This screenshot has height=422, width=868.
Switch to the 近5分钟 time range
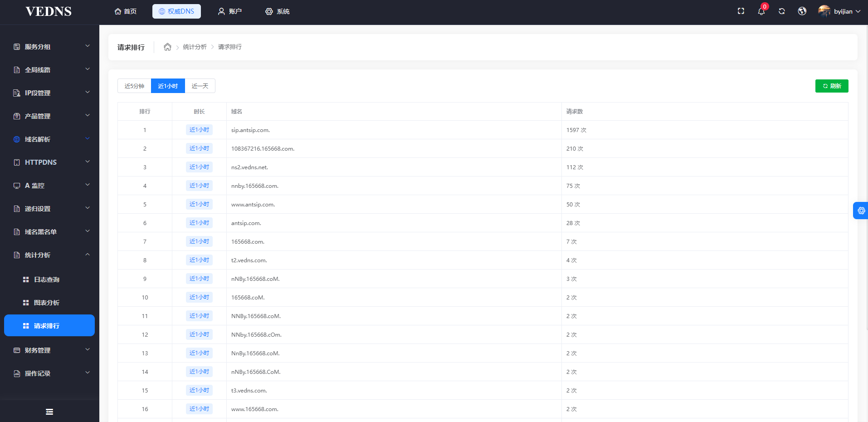(x=134, y=86)
